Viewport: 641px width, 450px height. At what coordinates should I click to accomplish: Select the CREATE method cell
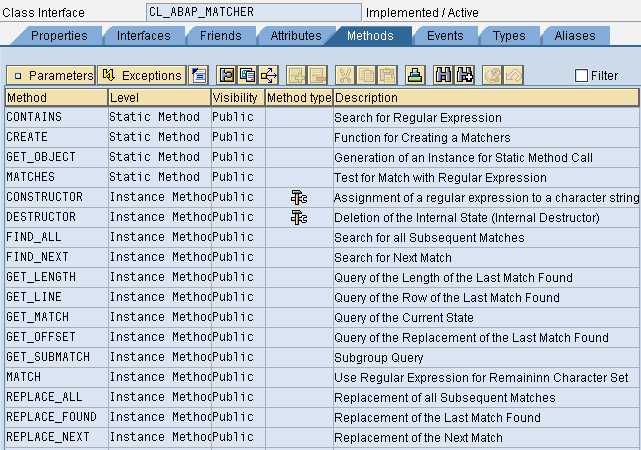[56, 137]
